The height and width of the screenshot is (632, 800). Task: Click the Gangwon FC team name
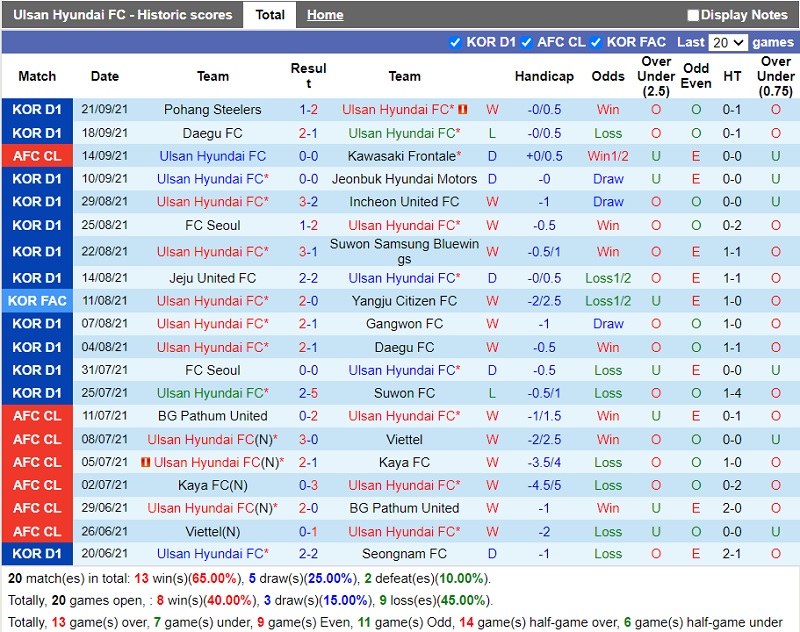404,324
